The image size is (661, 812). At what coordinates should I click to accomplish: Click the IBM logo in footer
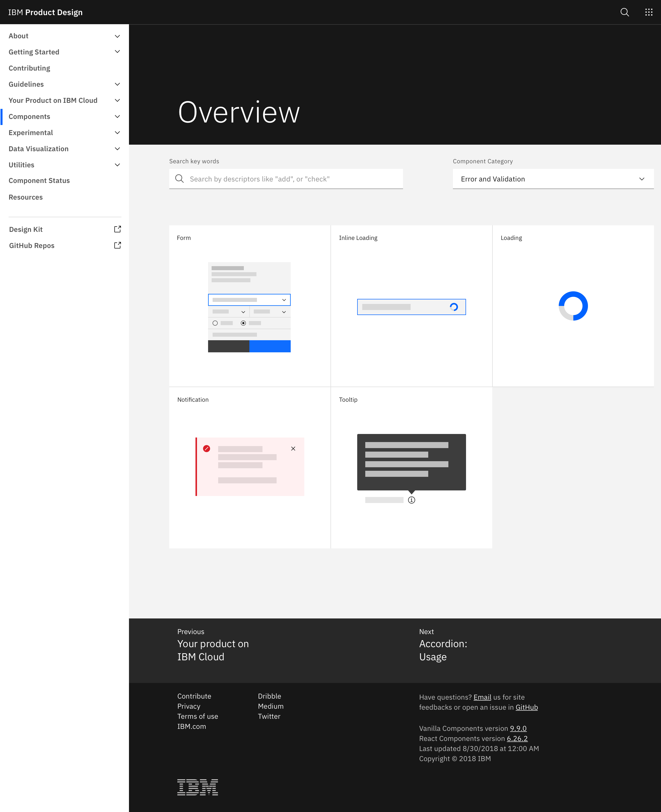pos(197,787)
